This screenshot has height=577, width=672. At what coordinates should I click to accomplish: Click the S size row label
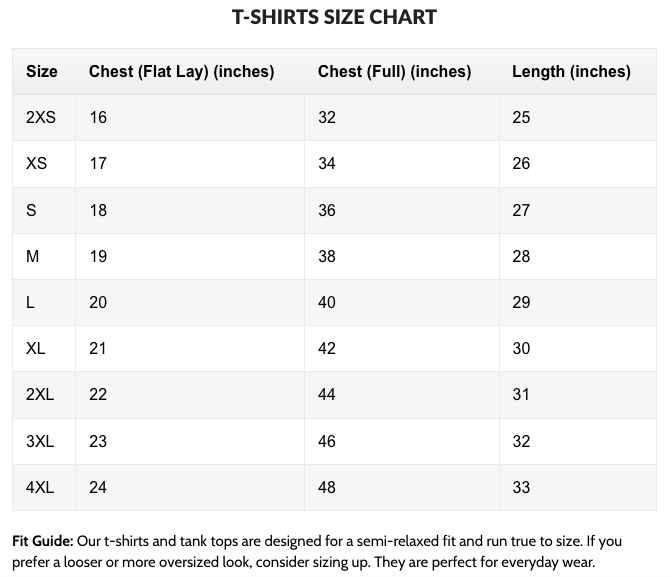[x=32, y=210]
